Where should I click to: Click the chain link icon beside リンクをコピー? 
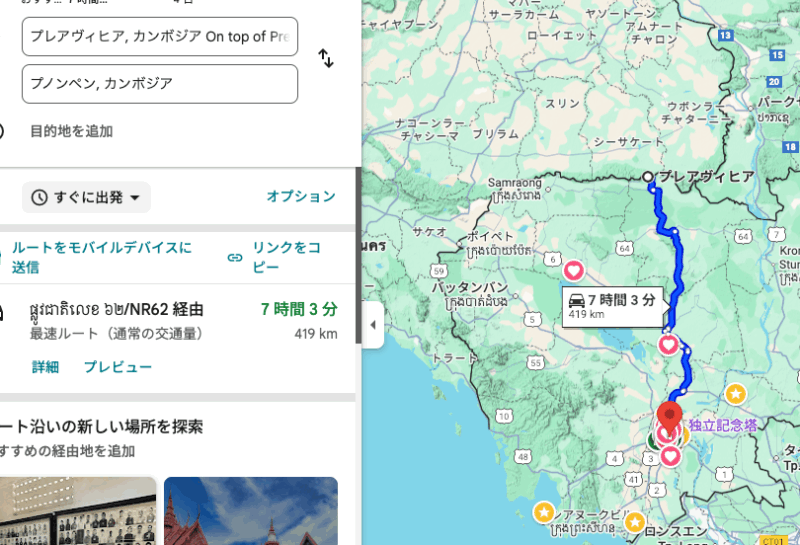pos(235,257)
